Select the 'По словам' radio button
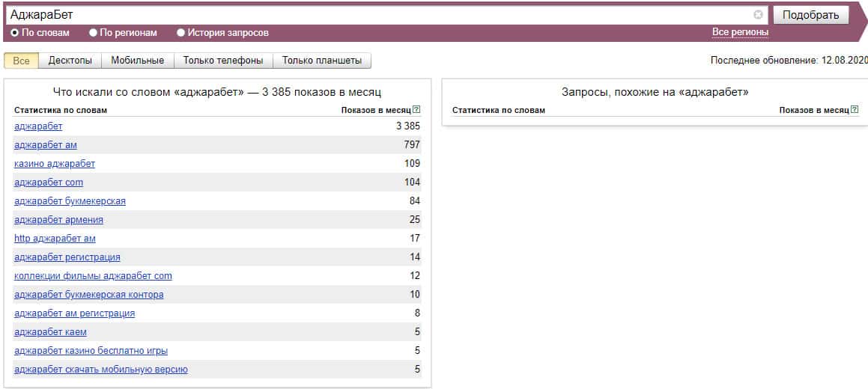 coord(15,33)
